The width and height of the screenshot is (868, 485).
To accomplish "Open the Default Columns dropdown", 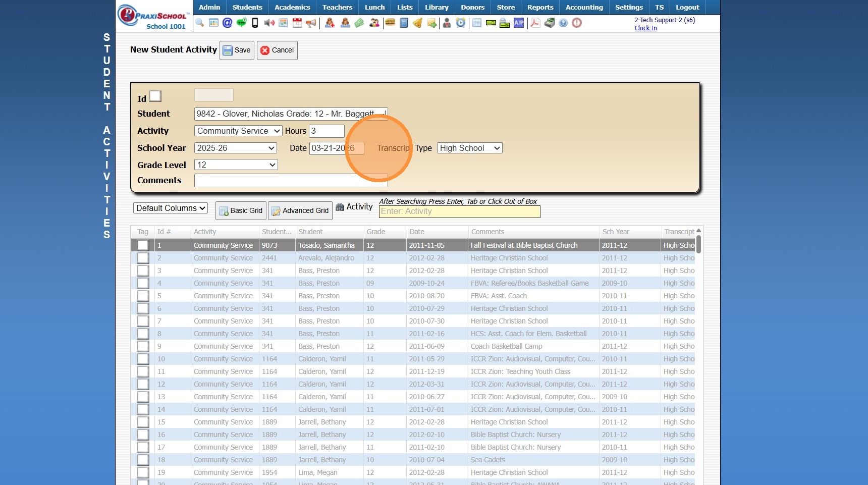I will coord(171,208).
